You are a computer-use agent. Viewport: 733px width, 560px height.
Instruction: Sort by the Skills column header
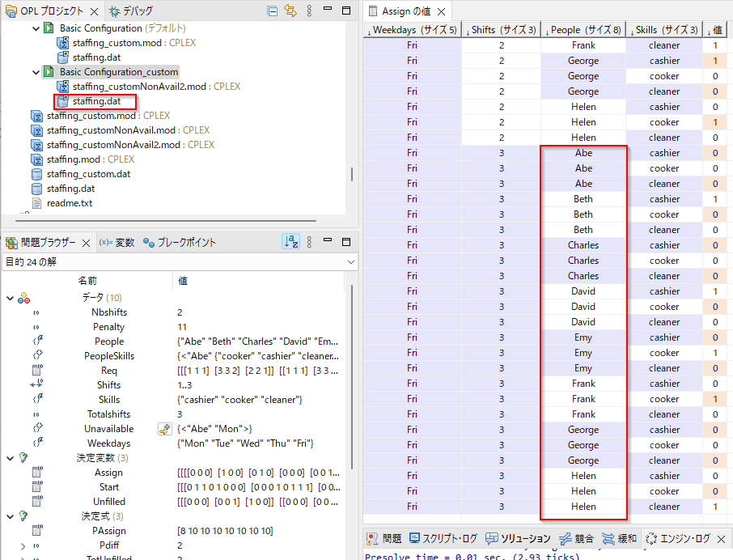tap(664, 30)
